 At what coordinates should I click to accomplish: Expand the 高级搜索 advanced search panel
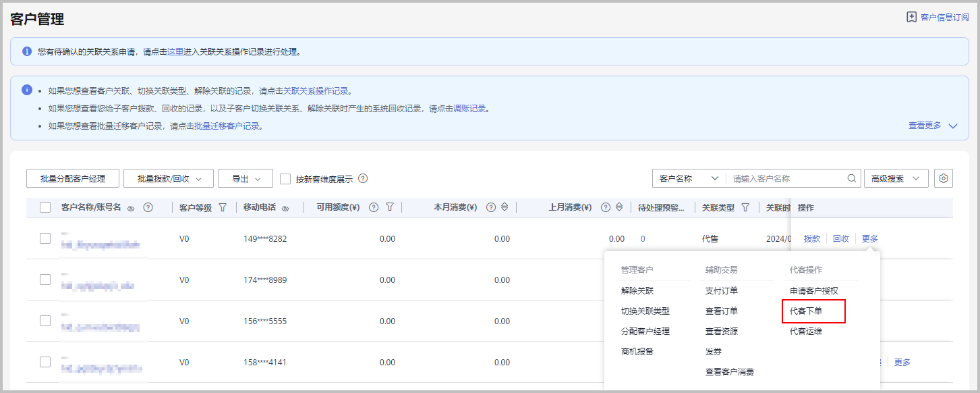[x=896, y=178]
